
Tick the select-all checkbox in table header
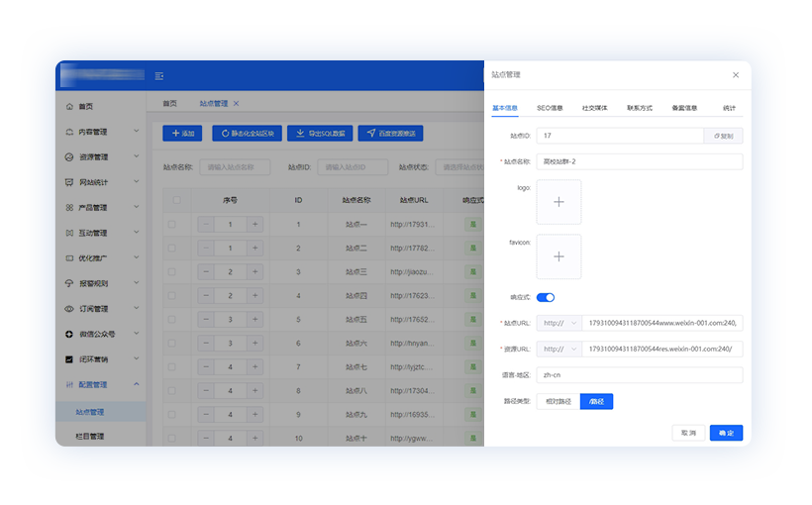[x=177, y=200]
